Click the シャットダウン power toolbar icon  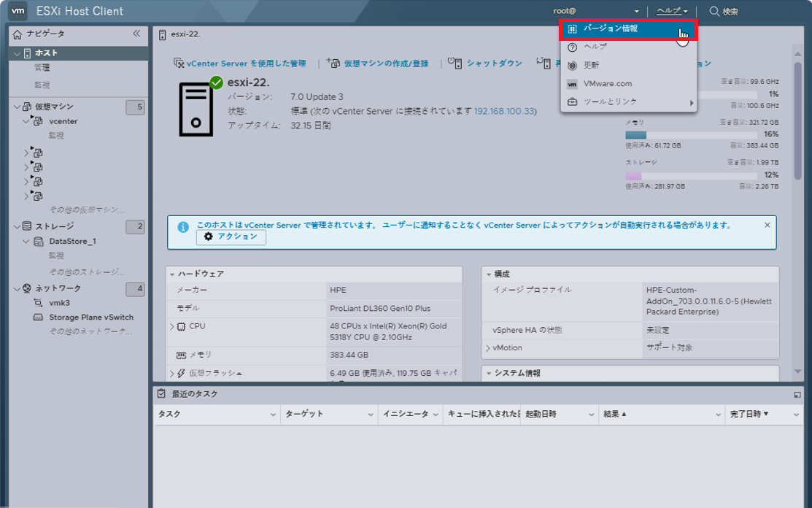455,64
